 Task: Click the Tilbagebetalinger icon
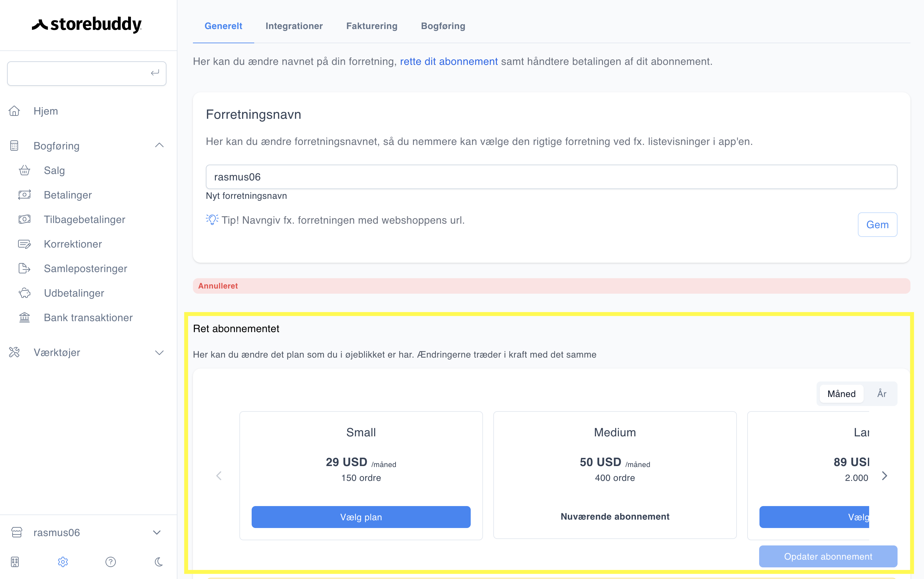click(25, 219)
